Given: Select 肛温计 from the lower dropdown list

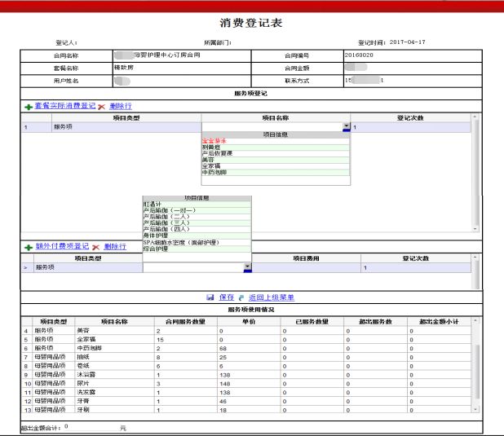Looking at the screenshot, I should pos(197,205).
